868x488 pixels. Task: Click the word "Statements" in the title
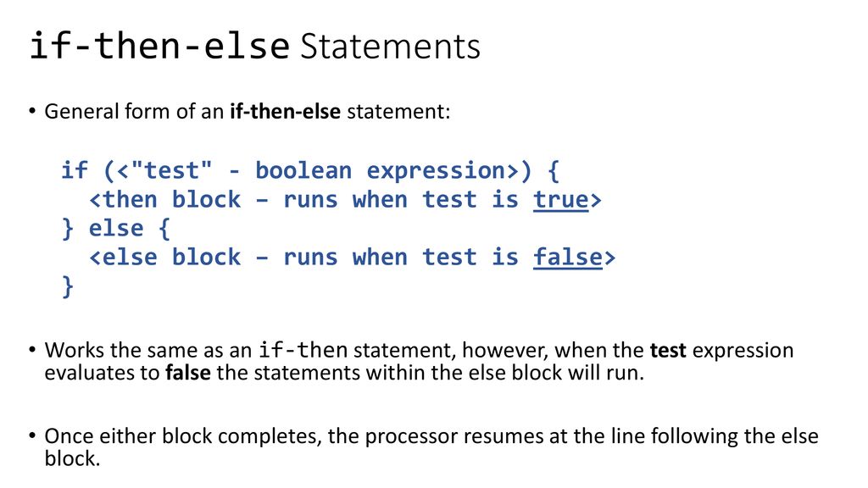(390, 46)
